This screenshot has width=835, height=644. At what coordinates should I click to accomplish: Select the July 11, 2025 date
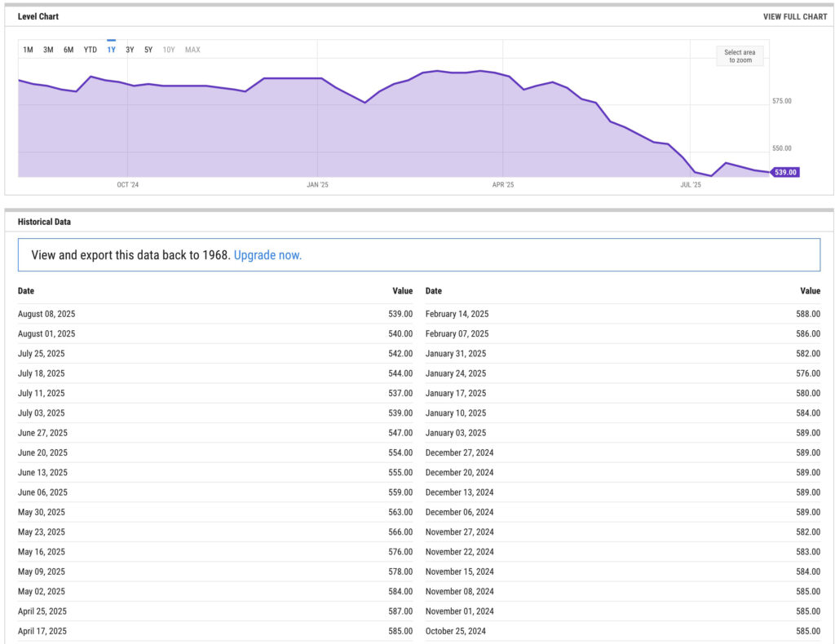tap(41, 393)
